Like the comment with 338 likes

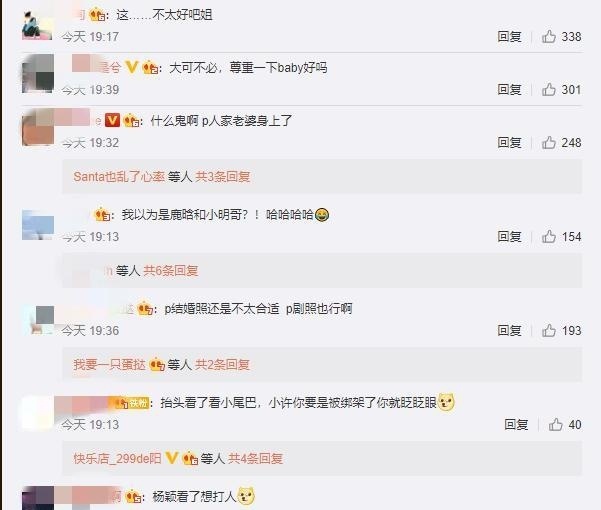(549, 37)
